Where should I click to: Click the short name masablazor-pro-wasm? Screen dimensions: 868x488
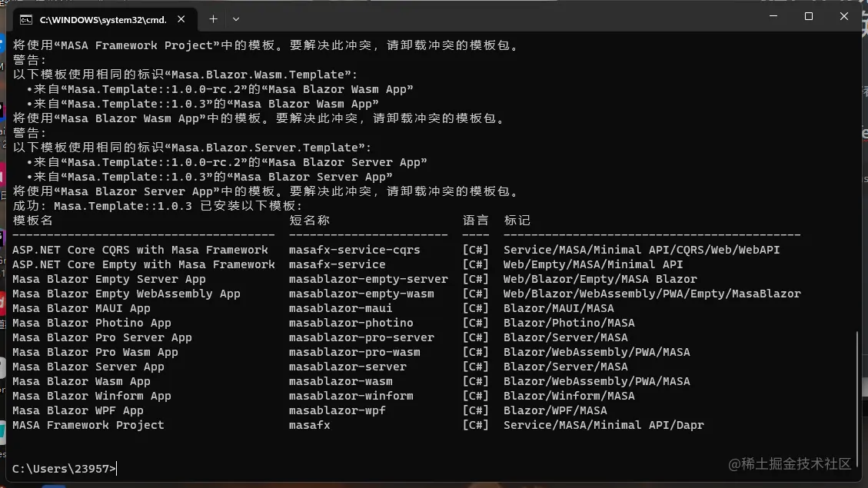[354, 353]
